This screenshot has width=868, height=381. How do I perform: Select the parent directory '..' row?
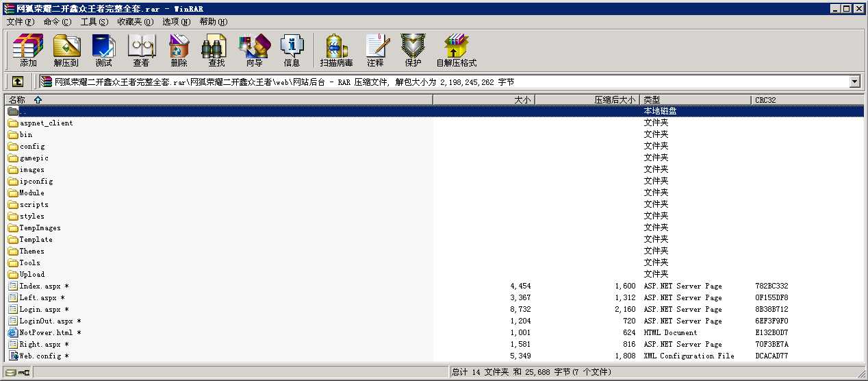[x=435, y=111]
